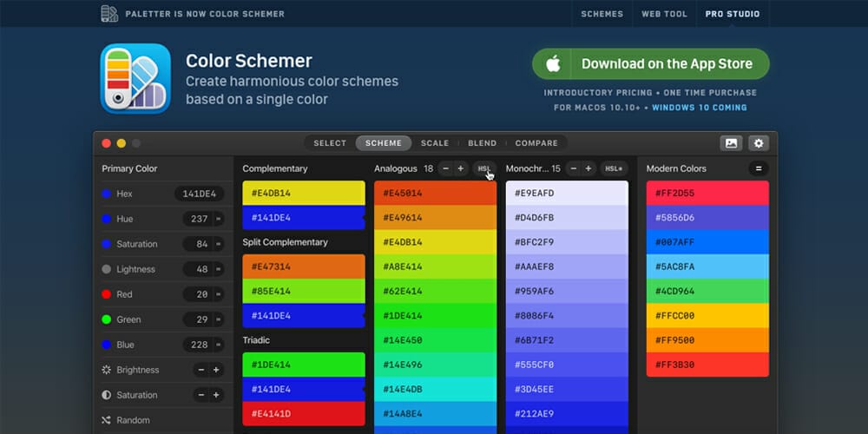The height and width of the screenshot is (434, 868).
Task: Select Modern Colors swatch #007AFF
Action: pos(707,242)
